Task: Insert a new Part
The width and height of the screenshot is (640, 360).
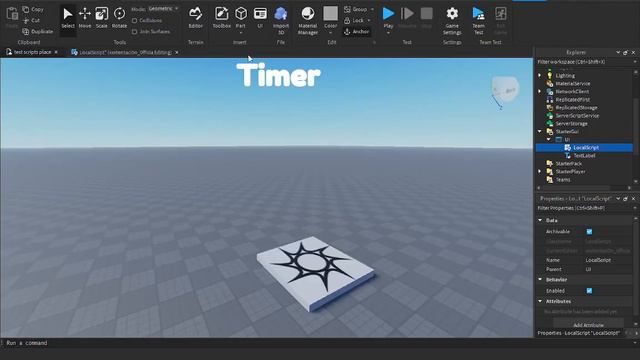Action: (241, 16)
